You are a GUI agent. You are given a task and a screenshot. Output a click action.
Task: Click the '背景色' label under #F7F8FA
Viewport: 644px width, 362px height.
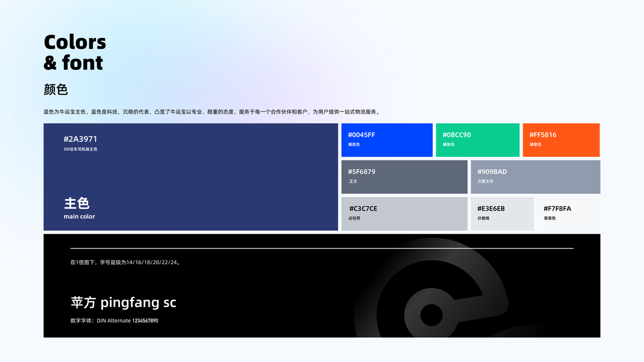550,218
